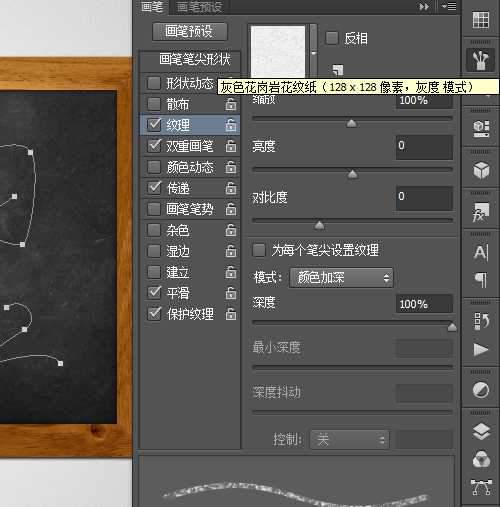Image resolution: width=500 pixels, height=507 pixels.
Task: Enable the 建立 checkbox
Action: [154, 272]
